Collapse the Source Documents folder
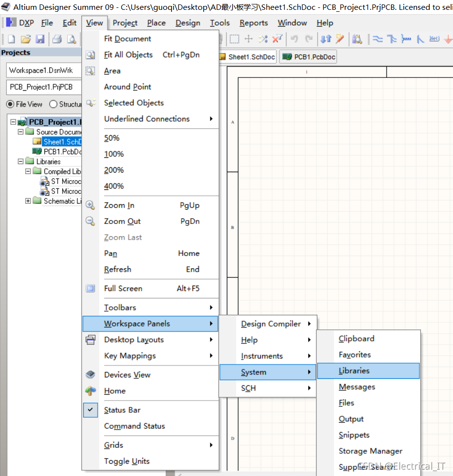 tap(21, 132)
